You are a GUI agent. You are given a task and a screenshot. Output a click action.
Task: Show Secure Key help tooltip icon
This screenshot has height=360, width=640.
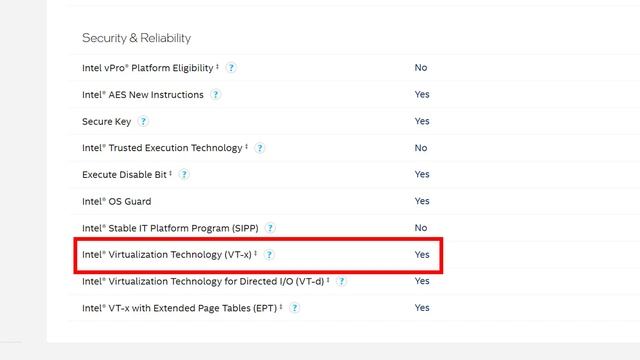coord(143,122)
